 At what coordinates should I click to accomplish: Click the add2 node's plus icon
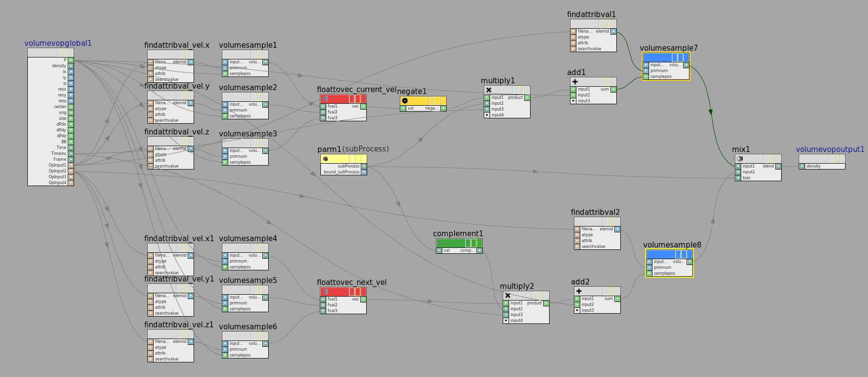[x=579, y=291]
